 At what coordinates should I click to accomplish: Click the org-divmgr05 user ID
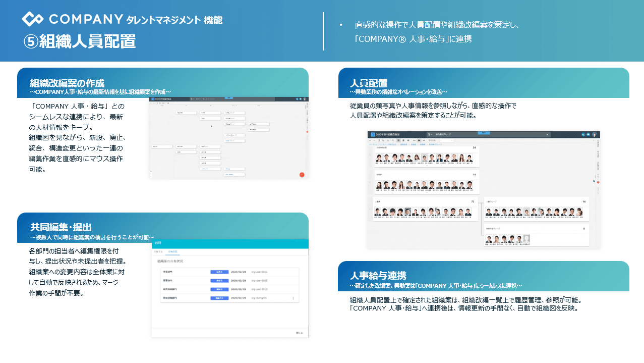pos(260,298)
